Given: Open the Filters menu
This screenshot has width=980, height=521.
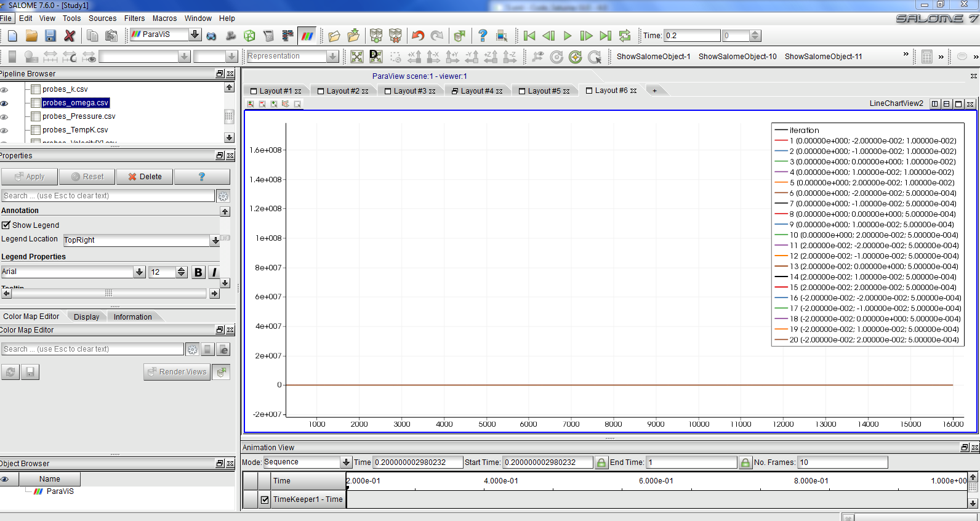Looking at the screenshot, I should (134, 18).
